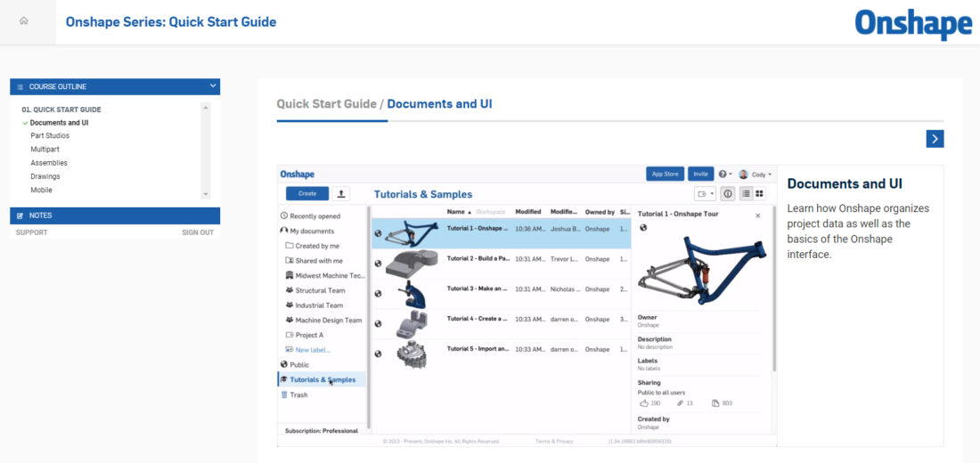Go to next lesson with arrow button
The height and width of the screenshot is (463, 980).
(x=935, y=139)
